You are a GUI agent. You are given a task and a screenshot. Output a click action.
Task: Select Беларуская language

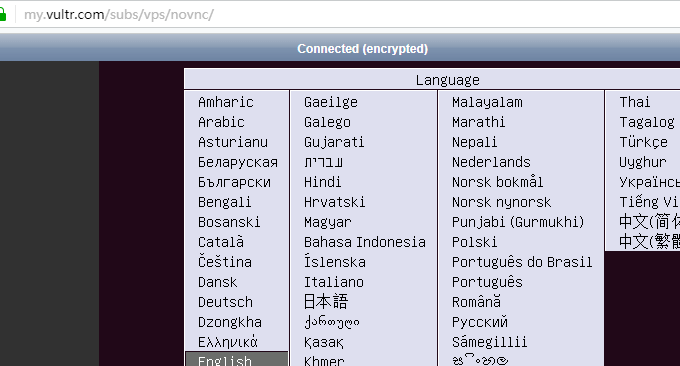point(238,162)
